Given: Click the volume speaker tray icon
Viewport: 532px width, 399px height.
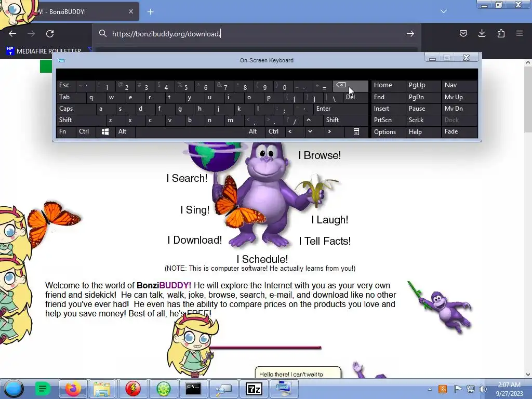Looking at the screenshot, I should [483, 389].
